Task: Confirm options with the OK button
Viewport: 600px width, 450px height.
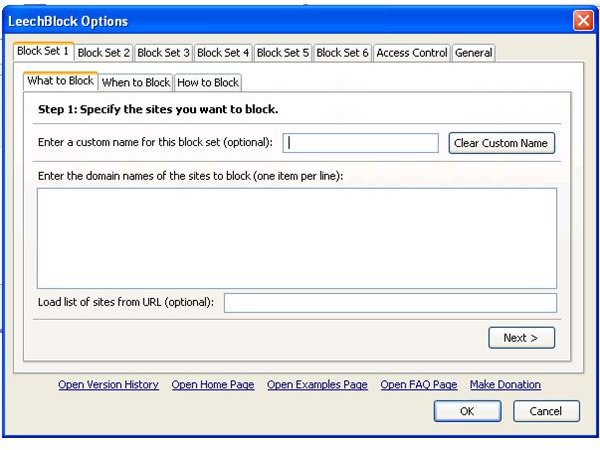Action: pos(467,411)
